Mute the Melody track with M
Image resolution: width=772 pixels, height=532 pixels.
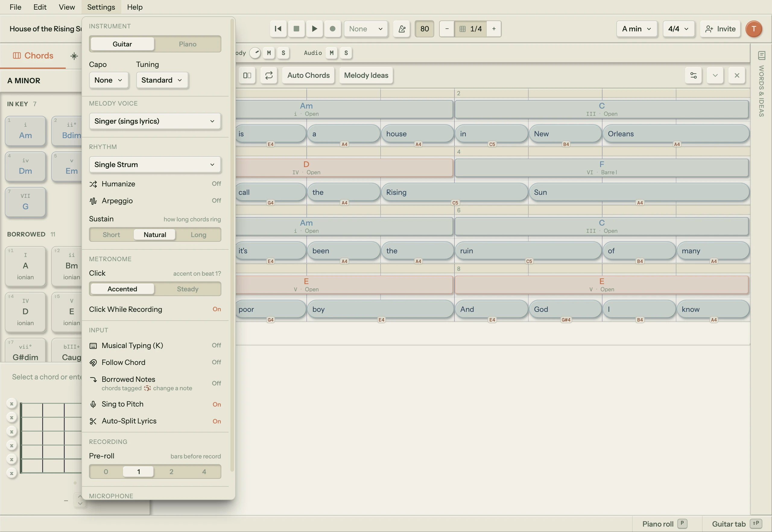click(269, 53)
